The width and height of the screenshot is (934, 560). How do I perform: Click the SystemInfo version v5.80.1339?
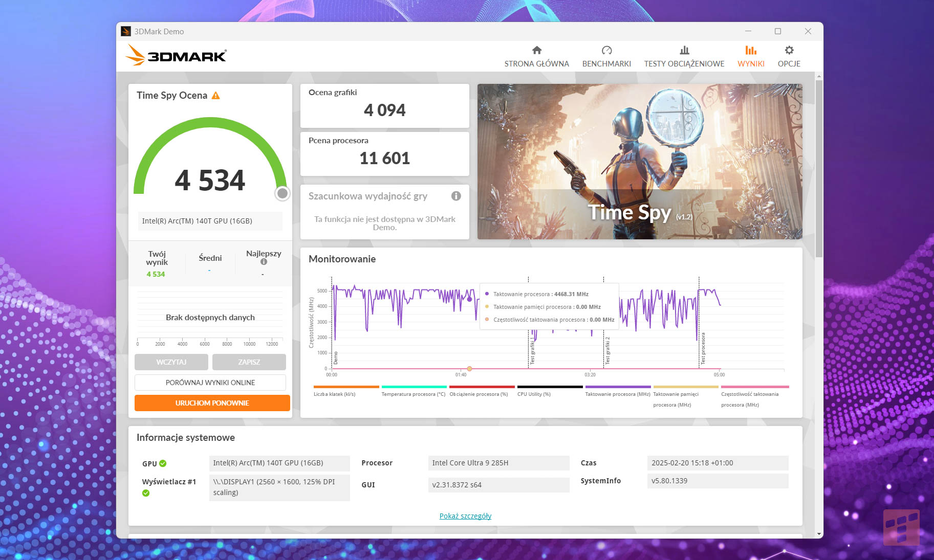(718, 481)
